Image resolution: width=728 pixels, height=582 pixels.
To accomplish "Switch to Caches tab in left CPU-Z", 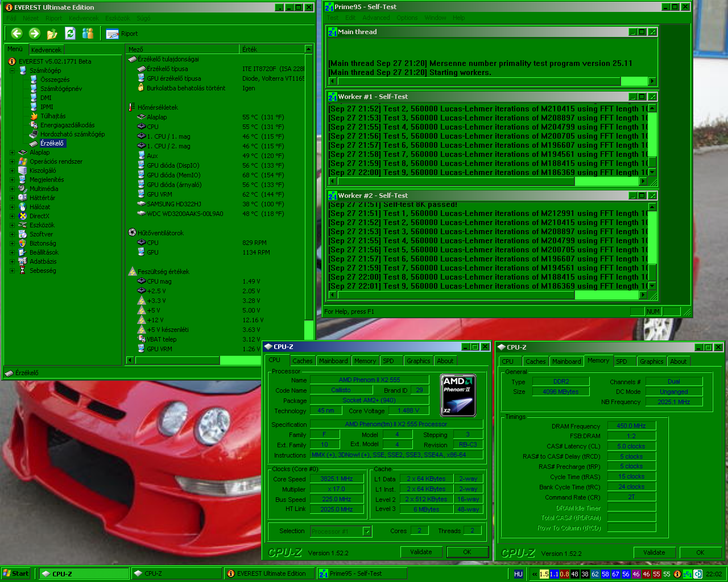I will point(303,361).
